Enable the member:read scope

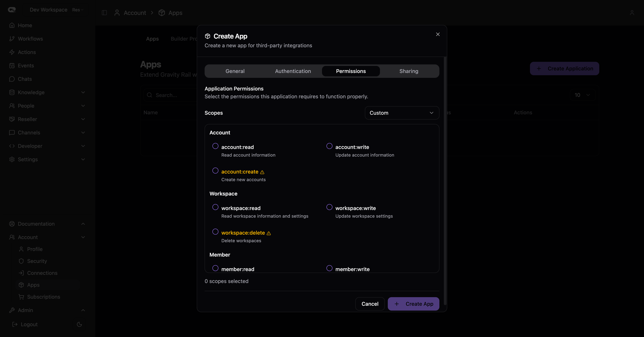coord(215,268)
